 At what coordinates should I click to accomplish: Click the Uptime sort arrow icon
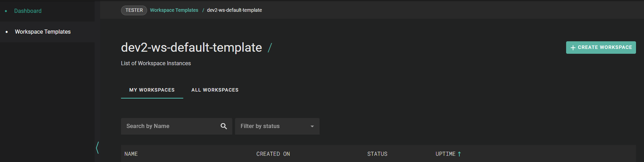click(459, 154)
